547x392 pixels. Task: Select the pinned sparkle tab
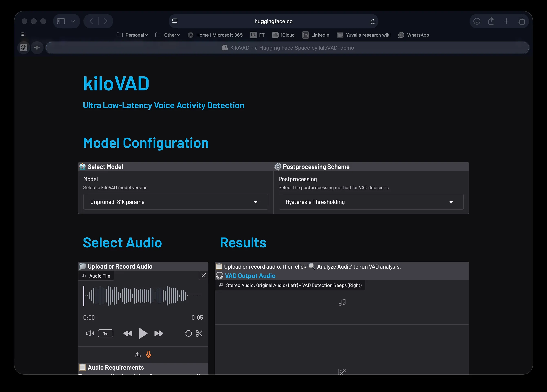tap(37, 48)
